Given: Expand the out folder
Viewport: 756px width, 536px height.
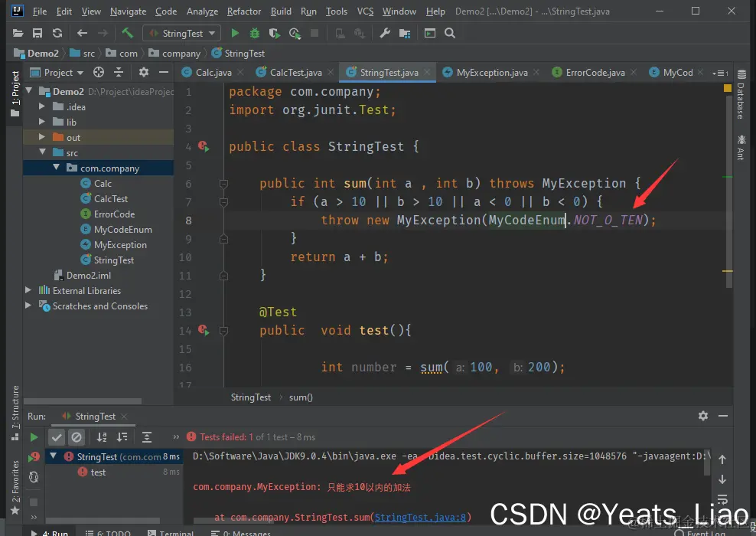Looking at the screenshot, I should click(42, 137).
